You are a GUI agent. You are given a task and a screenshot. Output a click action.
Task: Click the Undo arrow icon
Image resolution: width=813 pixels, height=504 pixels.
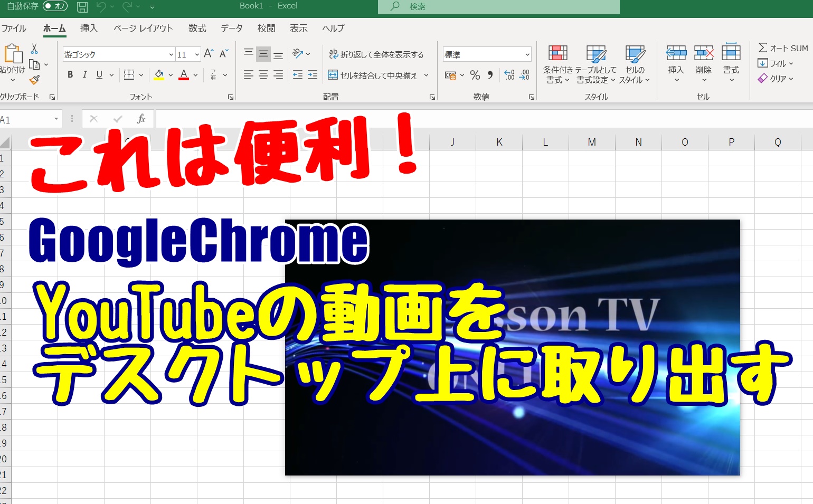click(101, 6)
